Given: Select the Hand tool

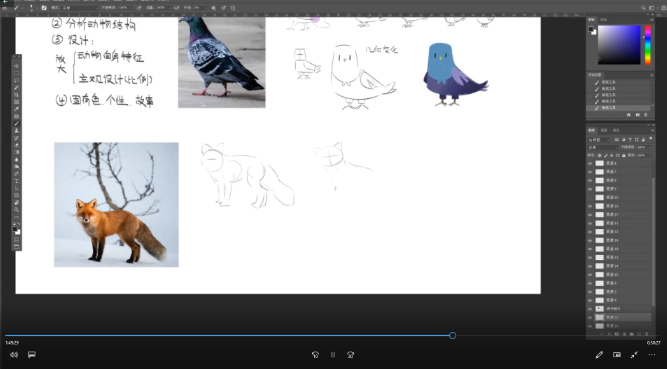Looking at the screenshot, I should coord(17,202).
